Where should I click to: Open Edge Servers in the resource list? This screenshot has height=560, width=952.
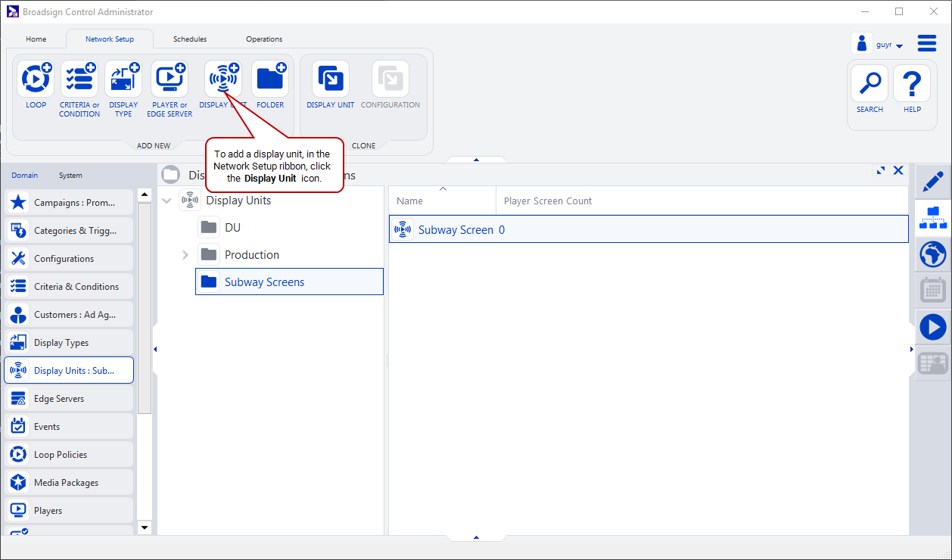(x=70, y=399)
